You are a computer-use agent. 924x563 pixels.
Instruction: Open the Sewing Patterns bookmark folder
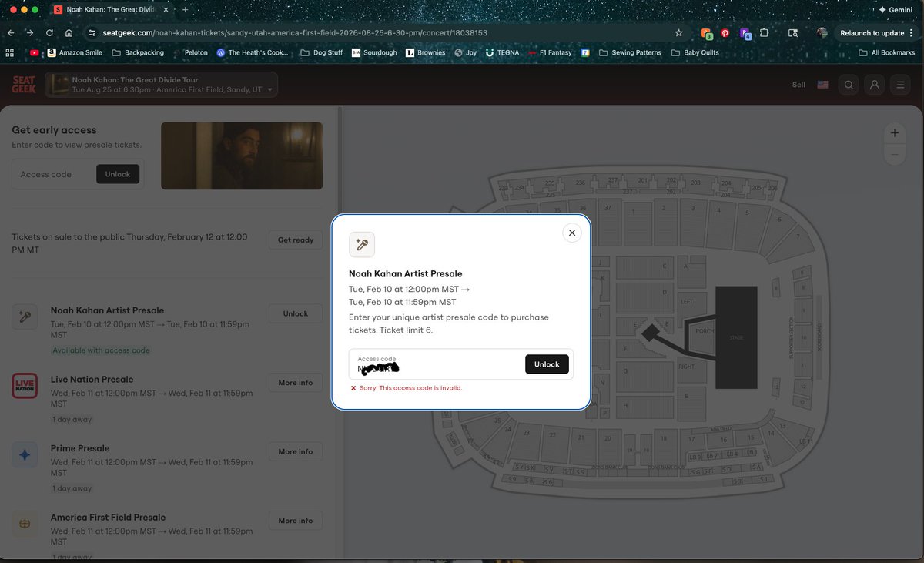click(x=631, y=52)
